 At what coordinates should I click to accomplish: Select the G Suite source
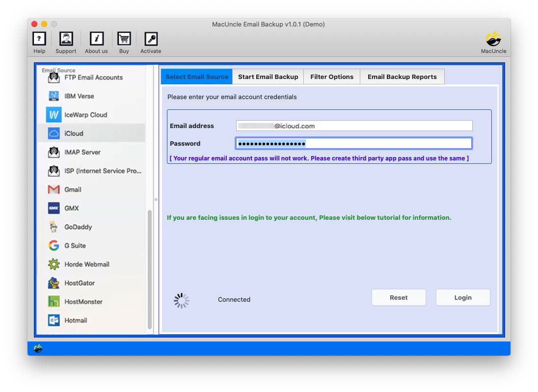pos(77,246)
